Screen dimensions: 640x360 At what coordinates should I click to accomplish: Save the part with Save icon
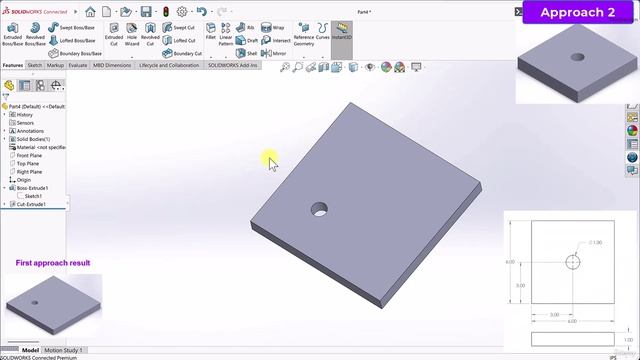click(146, 12)
